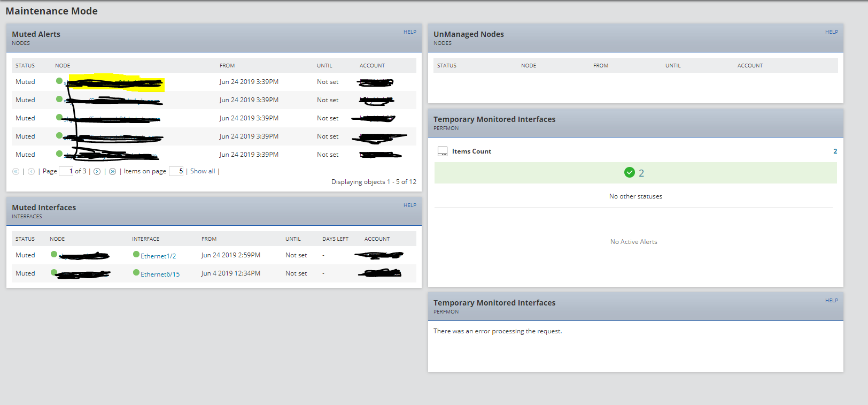Click green status icon beside Ethernet1/2
Viewport: 868px width, 405px height.
[x=136, y=255]
